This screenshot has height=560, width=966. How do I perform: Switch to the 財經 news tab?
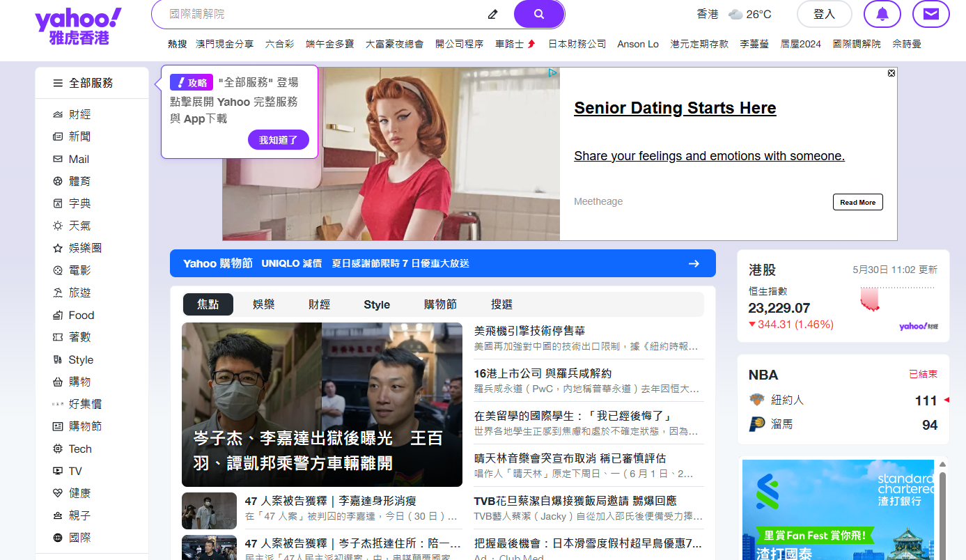click(319, 304)
